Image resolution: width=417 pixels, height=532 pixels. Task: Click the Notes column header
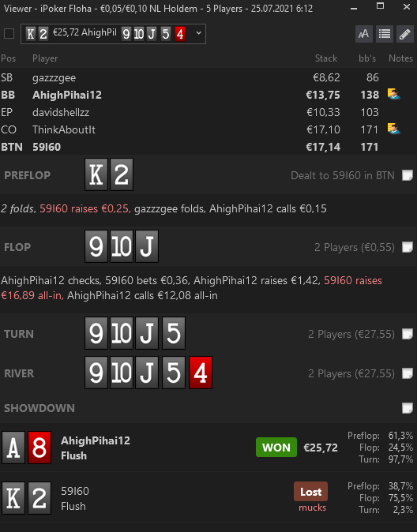pyautogui.click(x=400, y=58)
